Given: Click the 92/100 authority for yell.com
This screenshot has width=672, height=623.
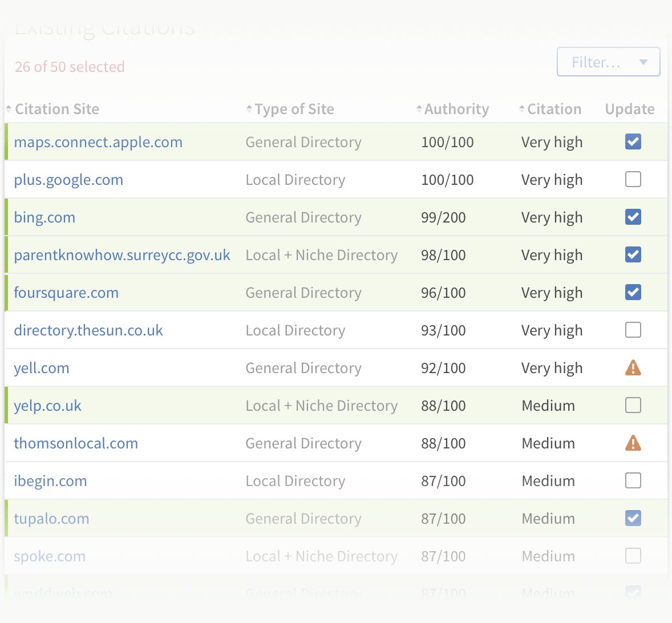Looking at the screenshot, I should click(x=443, y=369).
